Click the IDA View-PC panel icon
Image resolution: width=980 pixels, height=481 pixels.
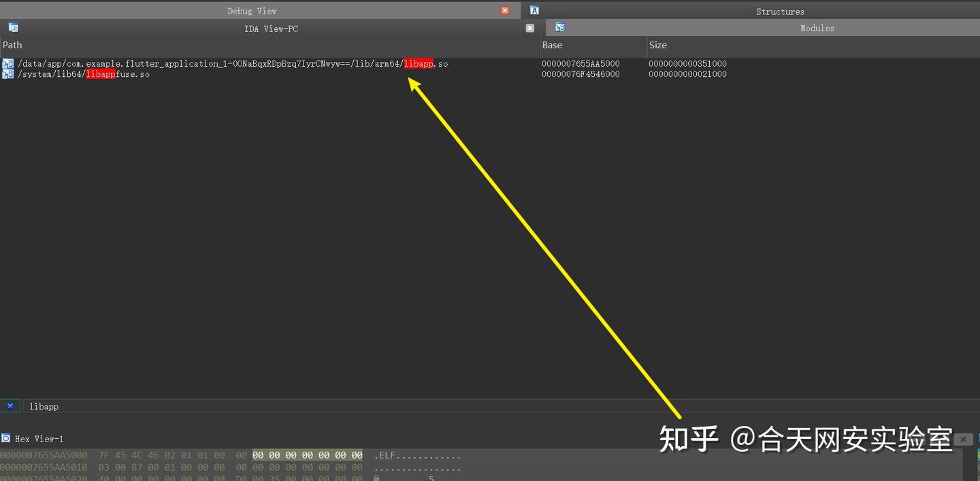click(x=14, y=27)
